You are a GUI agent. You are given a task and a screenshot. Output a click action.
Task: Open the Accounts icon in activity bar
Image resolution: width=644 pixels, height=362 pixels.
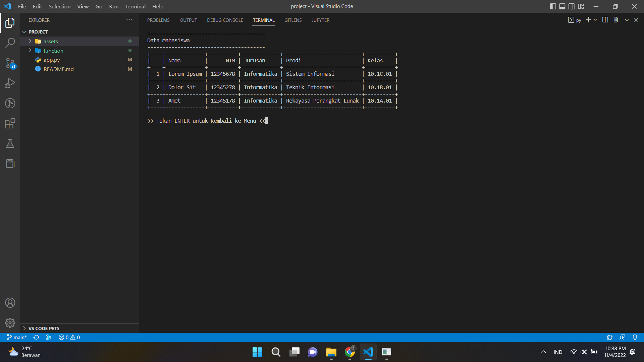[x=10, y=303]
